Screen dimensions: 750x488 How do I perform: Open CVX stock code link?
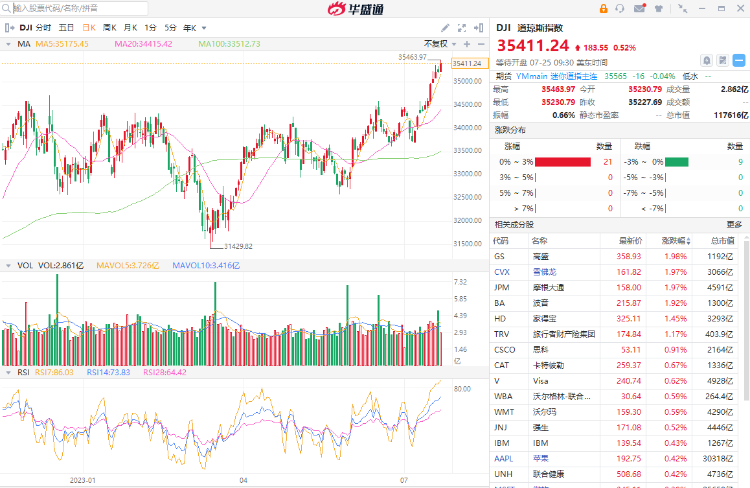click(x=502, y=272)
